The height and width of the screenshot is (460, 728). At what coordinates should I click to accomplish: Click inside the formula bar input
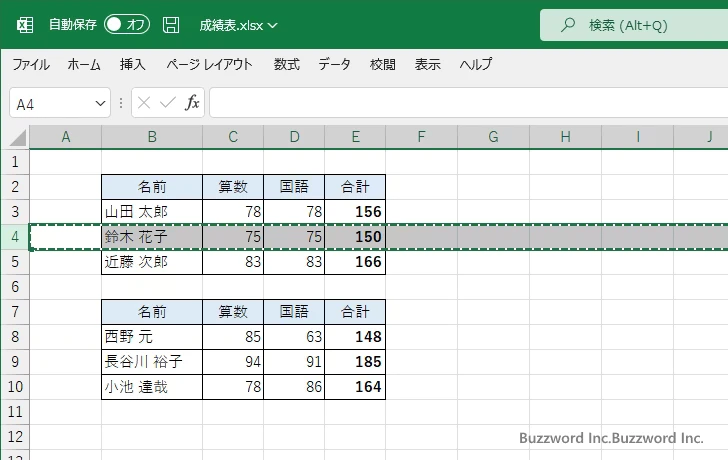pos(460,103)
